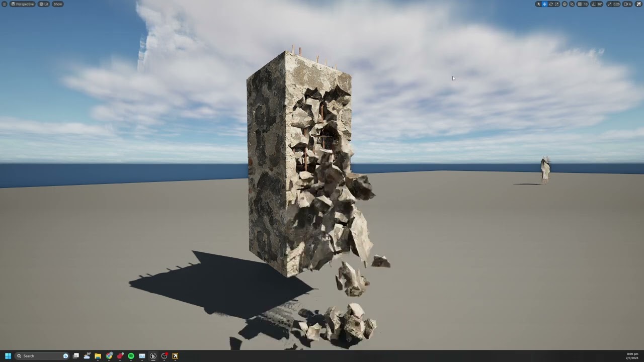This screenshot has width=644, height=362.
Task: Toggle surface snapping icon
Action: coord(572,4)
